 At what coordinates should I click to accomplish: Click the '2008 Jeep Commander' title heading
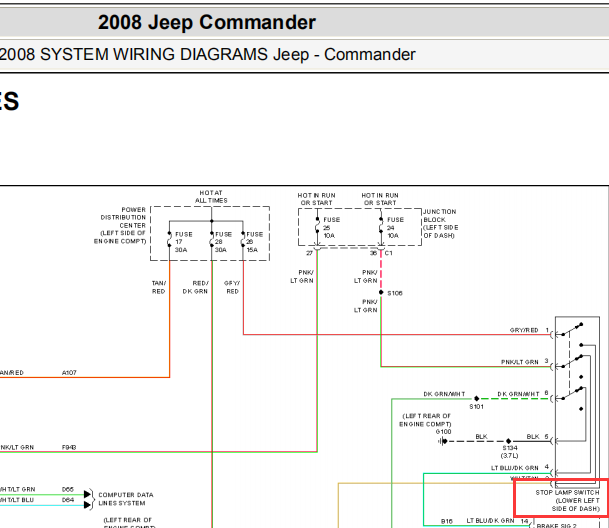click(x=207, y=22)
